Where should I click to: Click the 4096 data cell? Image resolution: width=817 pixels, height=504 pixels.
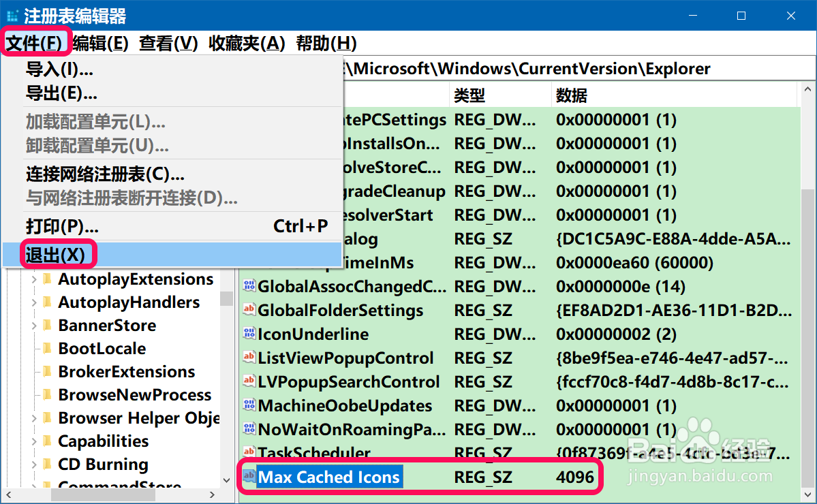tap(574, 476)
